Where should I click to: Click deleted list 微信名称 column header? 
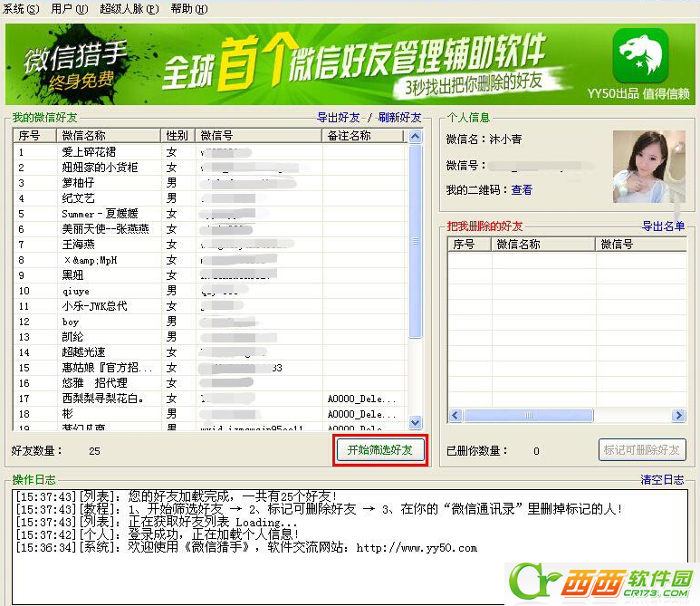pos(543,245)
